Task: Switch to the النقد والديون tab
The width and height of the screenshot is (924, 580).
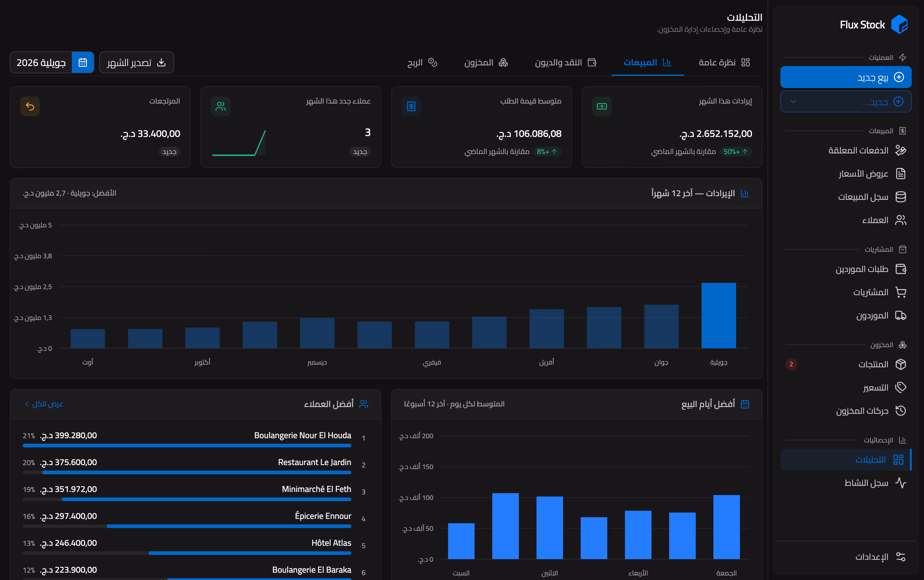Action: pyautogui.click(x=566, y=63)
